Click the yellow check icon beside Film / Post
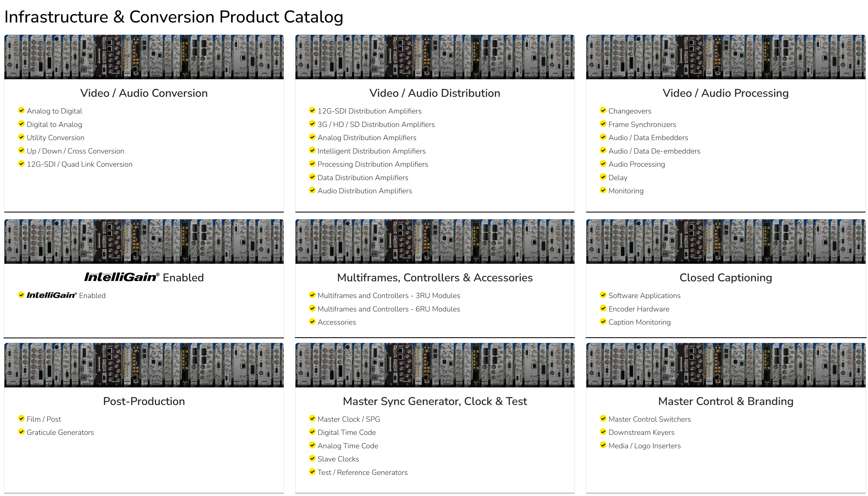868x496 pixels. coord(21,418)
